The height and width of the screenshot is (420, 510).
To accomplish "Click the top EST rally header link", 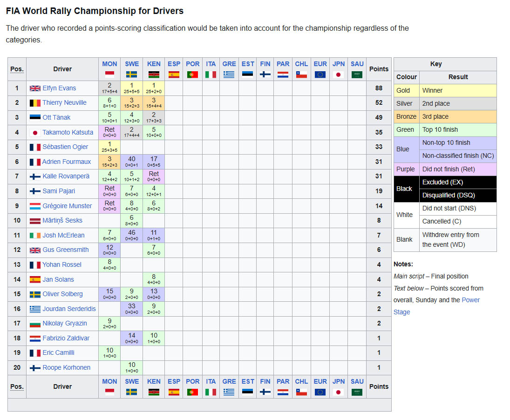I will [x=247, y=64].
